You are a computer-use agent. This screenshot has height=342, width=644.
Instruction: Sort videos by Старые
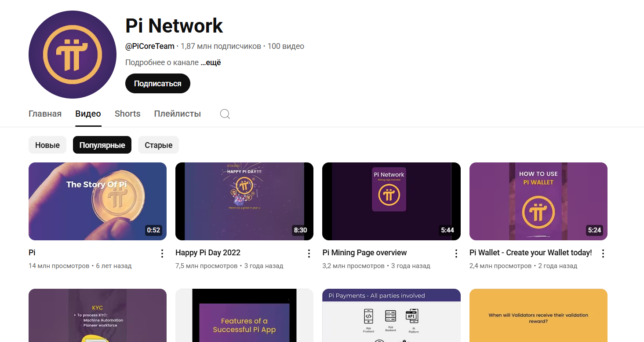pos(158,145)
